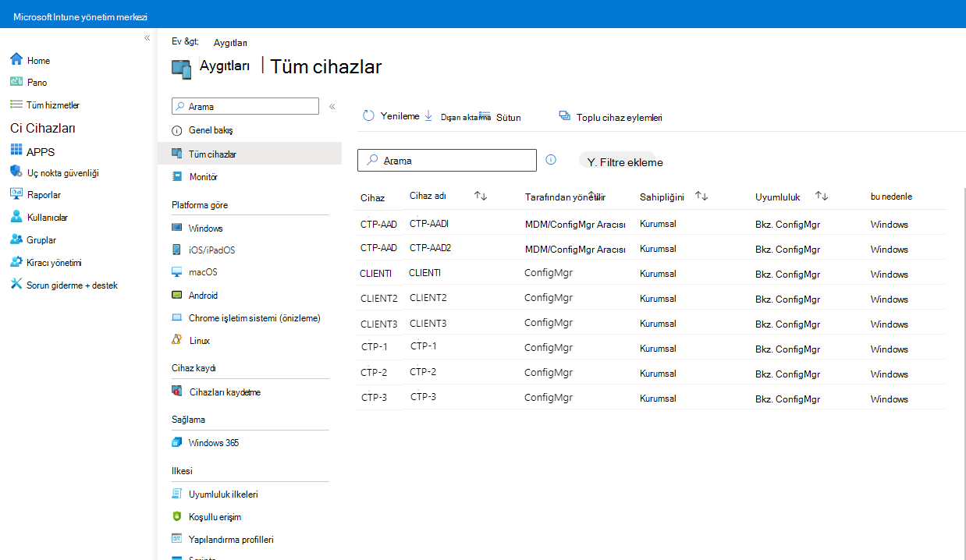The width and height of the screenshot is (966, 560).
Task: Click the info icon beside search box
Action: [x=551, y=160]
